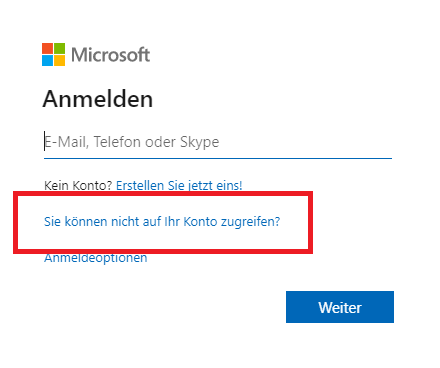Click the word Kein before the create-account link
Screen dimensions: 440x368
(x=57, y=185)
